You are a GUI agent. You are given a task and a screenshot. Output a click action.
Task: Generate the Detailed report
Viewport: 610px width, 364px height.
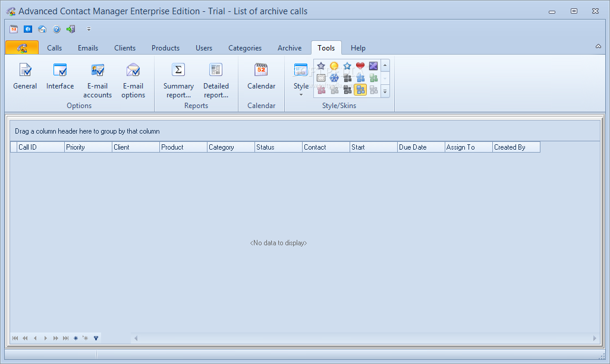pos(216,80)
